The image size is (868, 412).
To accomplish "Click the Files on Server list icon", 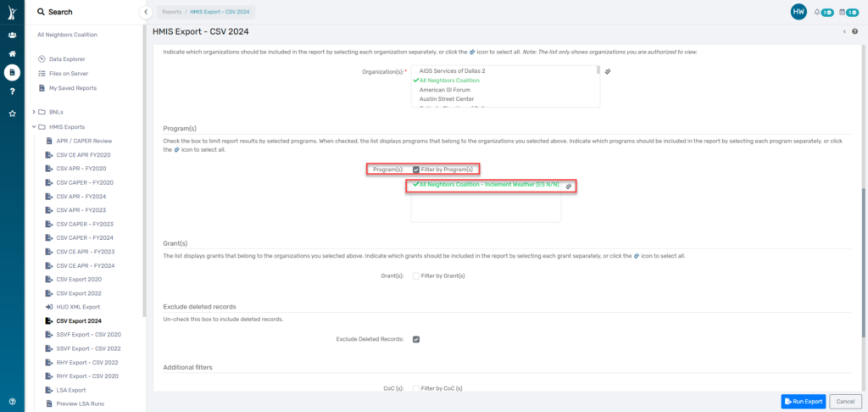I will [x=42, y=73].
